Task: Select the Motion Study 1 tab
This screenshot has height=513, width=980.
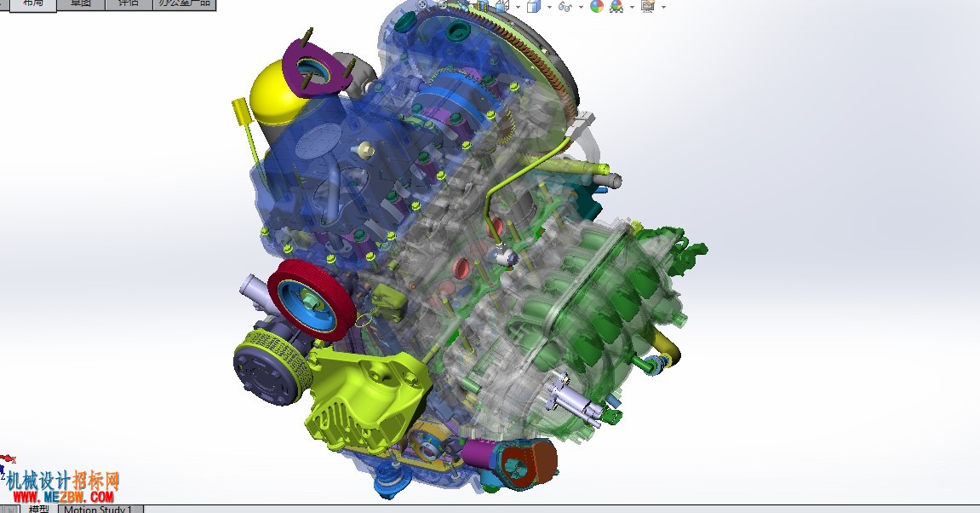Action: coord(100,510)
